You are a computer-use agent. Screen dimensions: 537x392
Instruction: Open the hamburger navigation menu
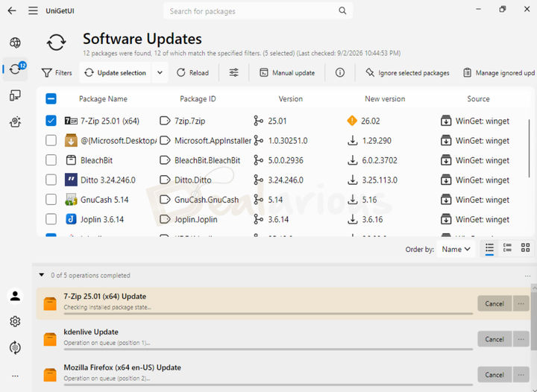tap(34, 11)
